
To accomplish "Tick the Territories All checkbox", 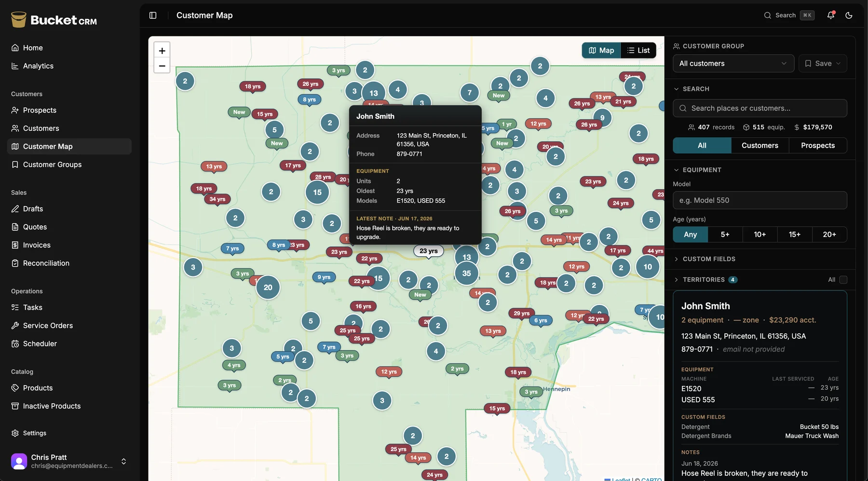I will click(x=843, y=280).
